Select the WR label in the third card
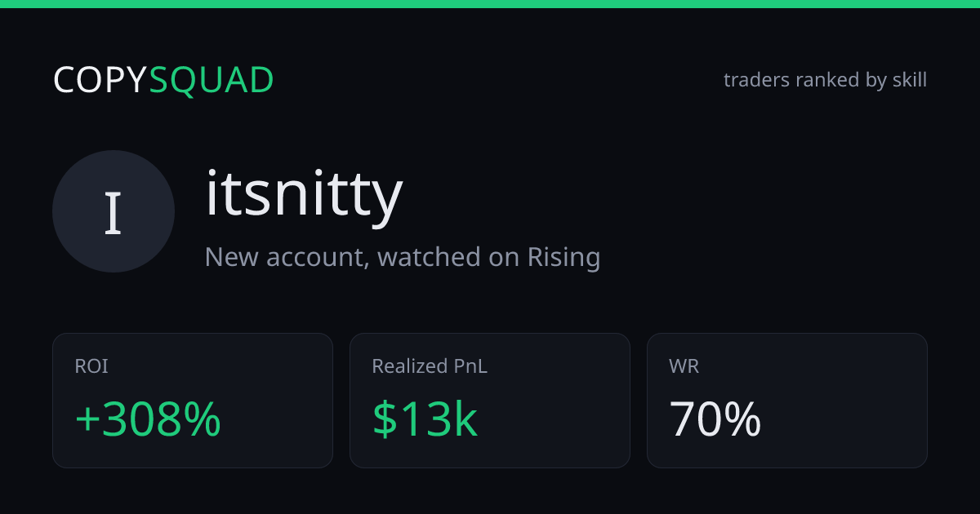 [x=684, y=366]
